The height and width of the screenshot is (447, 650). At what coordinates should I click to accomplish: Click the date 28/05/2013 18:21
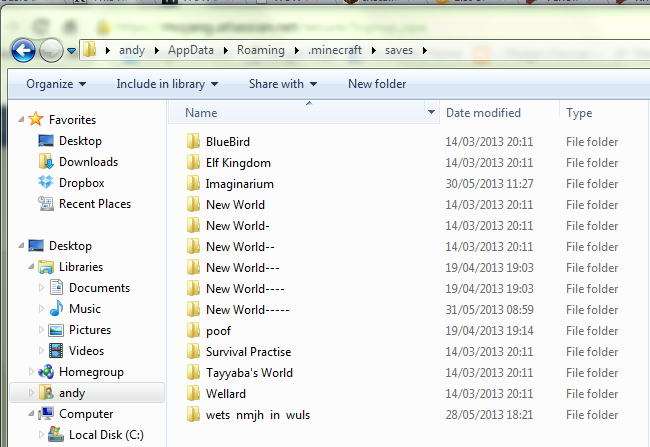[x=489, y=415]
